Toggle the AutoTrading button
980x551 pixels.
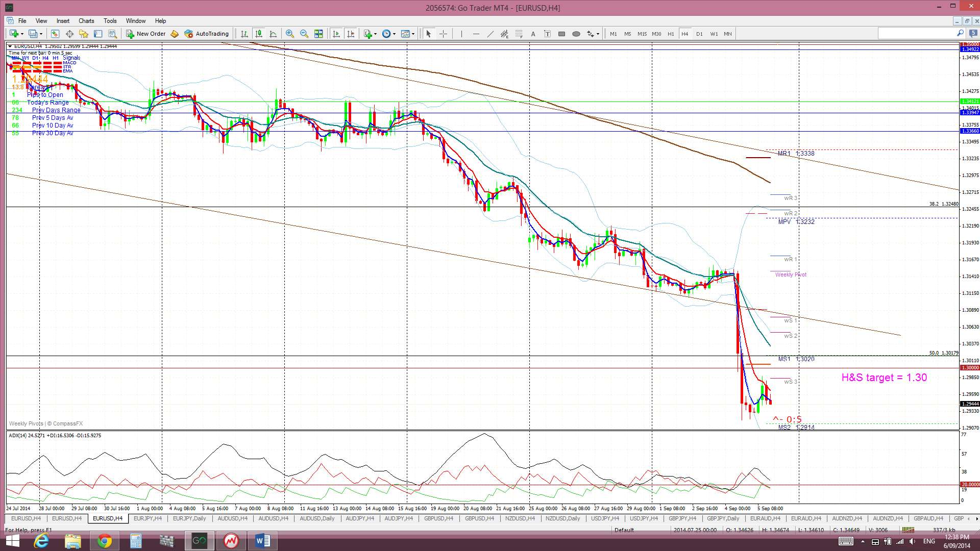[207, 34]
